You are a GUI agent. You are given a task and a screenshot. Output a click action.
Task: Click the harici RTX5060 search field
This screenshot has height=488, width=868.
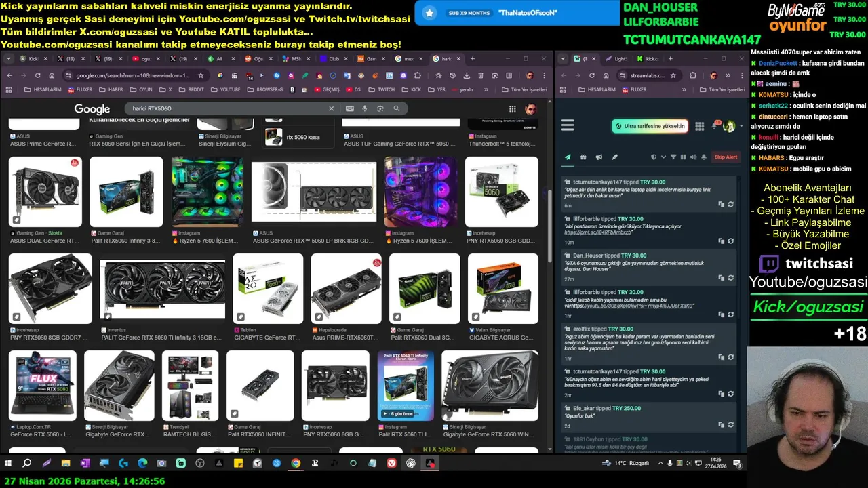227,108
